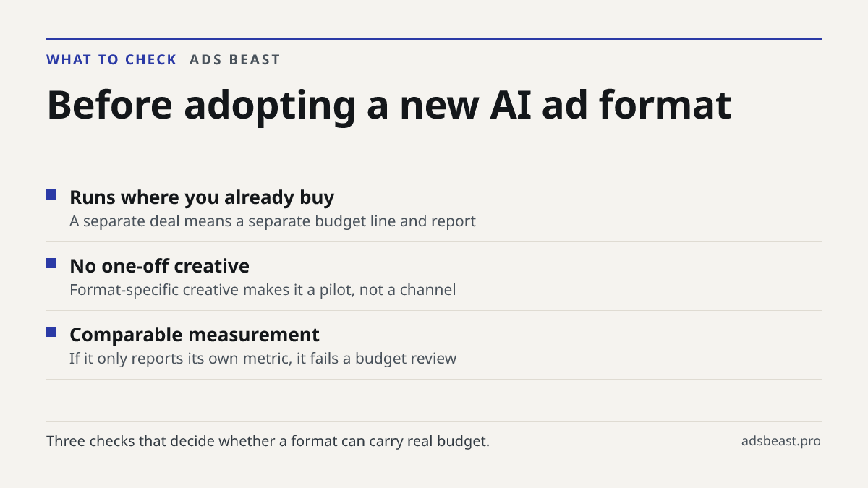Select the 'Comparable measurement' heading
Viewport: 868px width, 488px height.
pos(195,335)
